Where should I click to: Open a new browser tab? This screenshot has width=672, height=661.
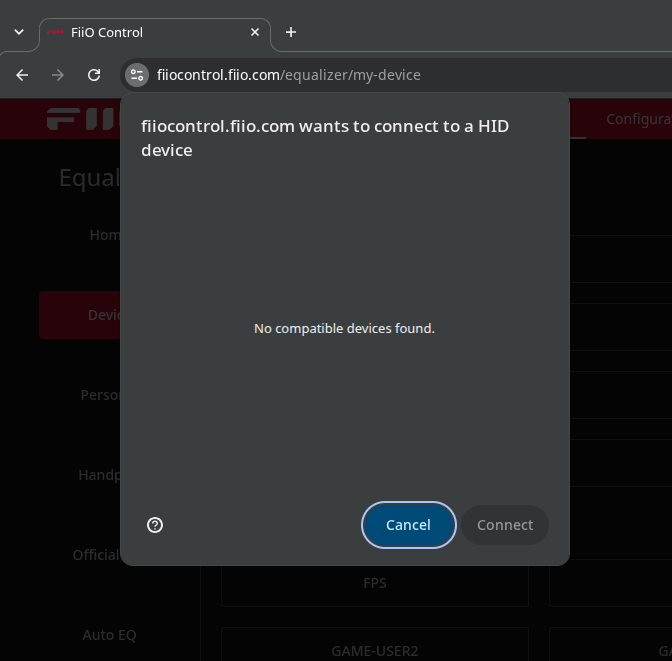(x=291, y=32)
